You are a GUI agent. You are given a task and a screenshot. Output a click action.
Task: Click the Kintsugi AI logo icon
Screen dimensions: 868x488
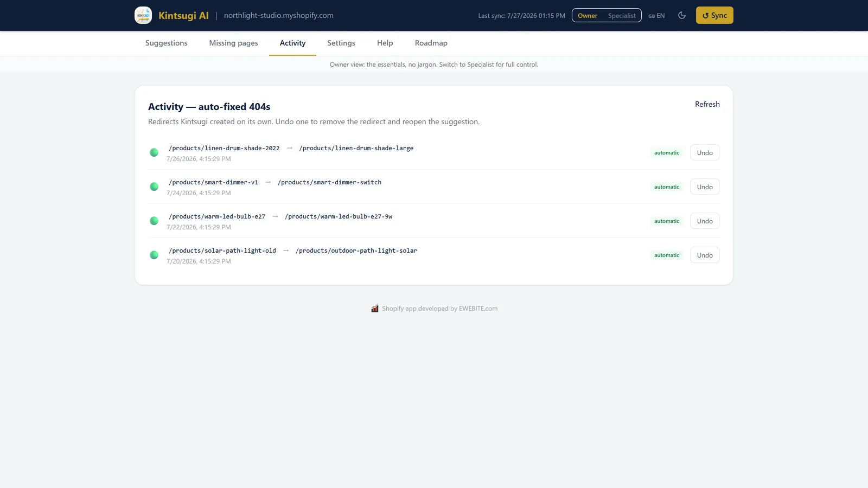tap(143, 15)
